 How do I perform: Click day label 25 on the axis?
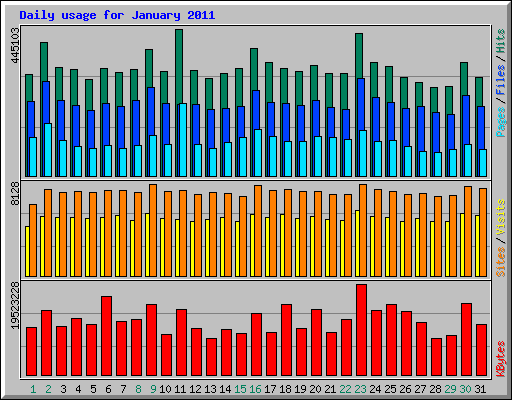390,389
